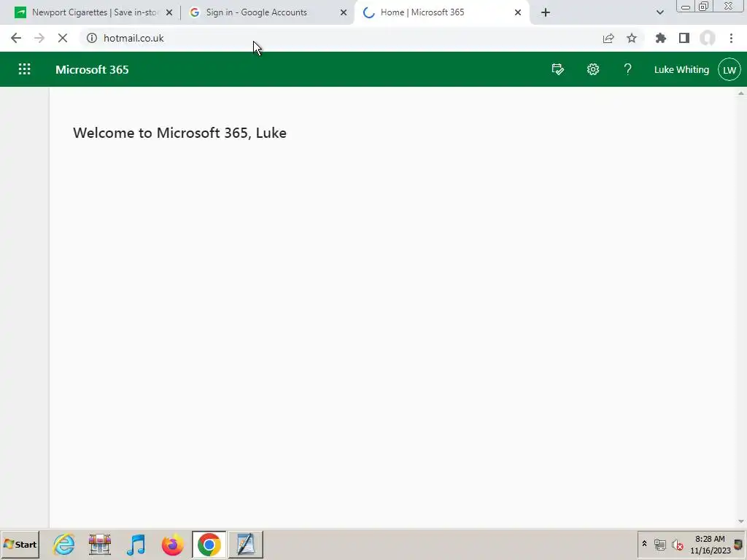Close the Home | Microsoft 365 tab
747x560 pixels.
click(518, 12)
